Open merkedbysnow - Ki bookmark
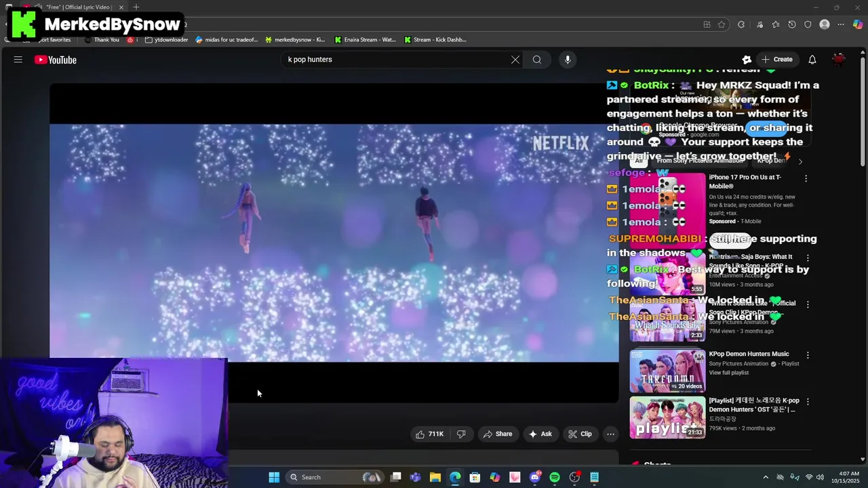868x488 pixels. point(295,40)
